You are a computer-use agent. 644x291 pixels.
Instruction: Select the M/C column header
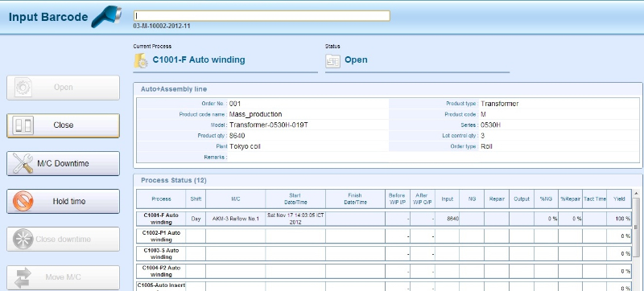pyautogui.click(x=236, y=199)
